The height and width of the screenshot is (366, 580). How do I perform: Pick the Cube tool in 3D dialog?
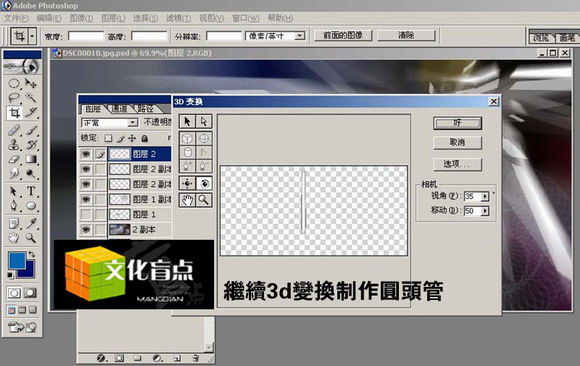(187, 138)
